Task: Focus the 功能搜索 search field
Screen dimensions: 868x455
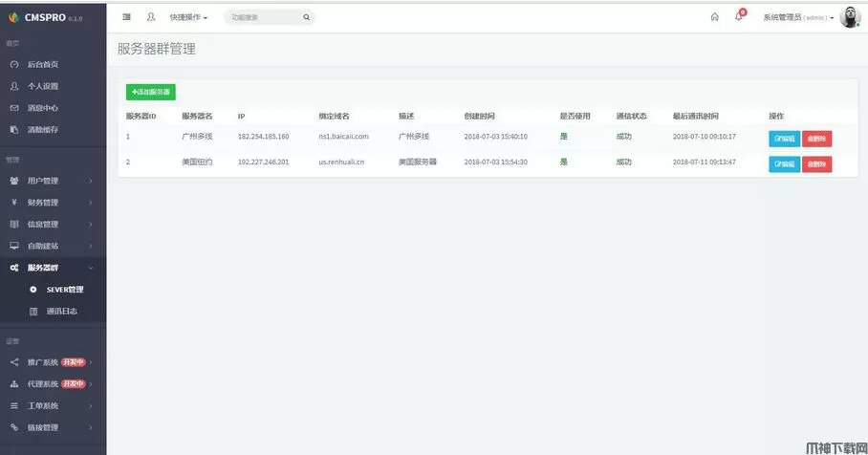Action: tap(263, 17)
